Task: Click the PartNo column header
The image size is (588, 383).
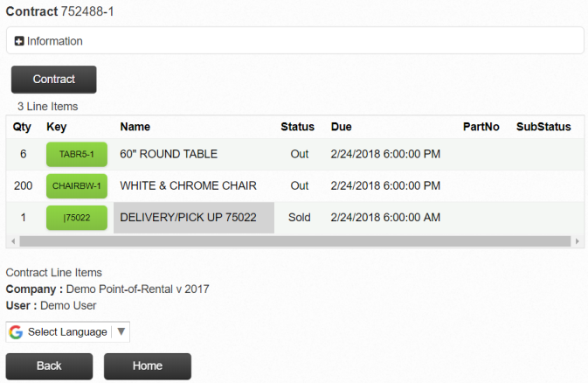Action: tap(481, 127)
